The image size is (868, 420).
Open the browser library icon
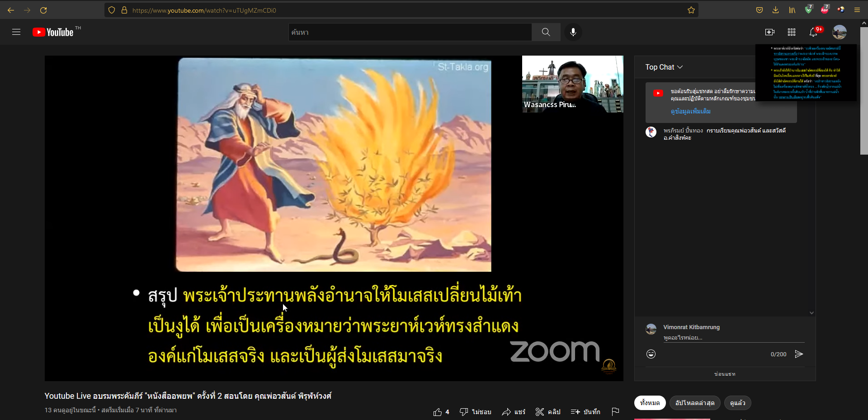point(792,10)
